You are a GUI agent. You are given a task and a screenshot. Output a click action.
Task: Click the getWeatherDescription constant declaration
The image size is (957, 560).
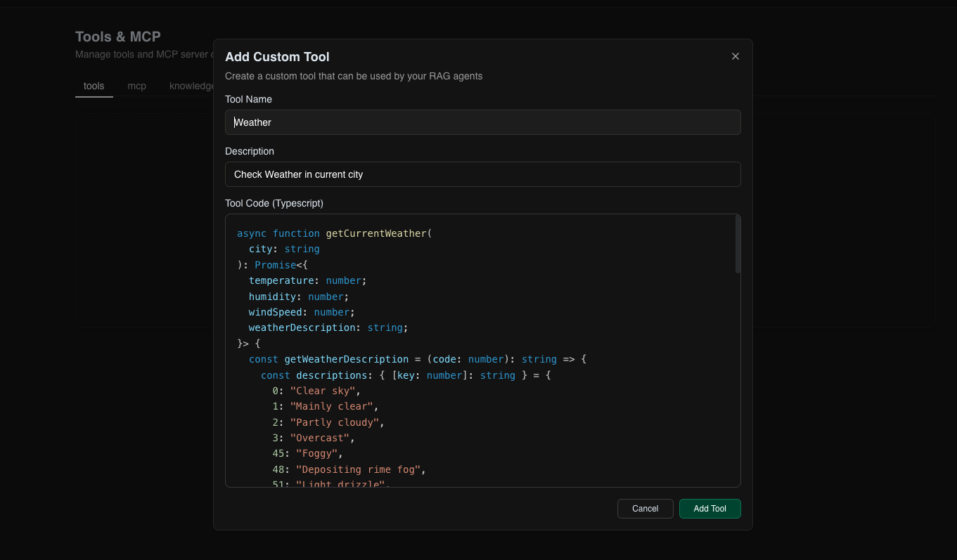coord(346,359)
